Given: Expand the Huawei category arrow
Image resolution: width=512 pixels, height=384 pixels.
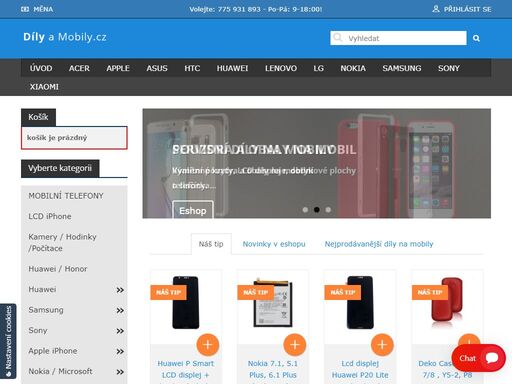Looking at the screenshot, I should (120, 290).
